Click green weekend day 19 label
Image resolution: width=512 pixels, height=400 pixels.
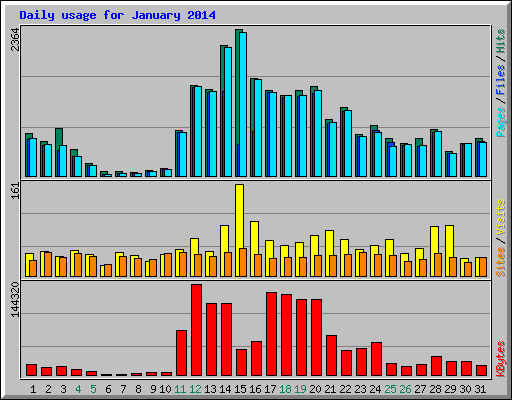[300, 389]
